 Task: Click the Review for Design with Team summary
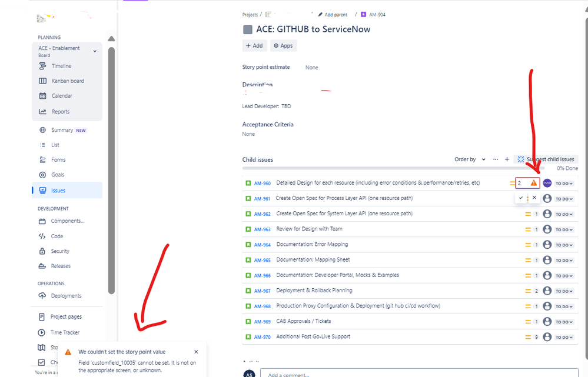[x=309, y=229]
